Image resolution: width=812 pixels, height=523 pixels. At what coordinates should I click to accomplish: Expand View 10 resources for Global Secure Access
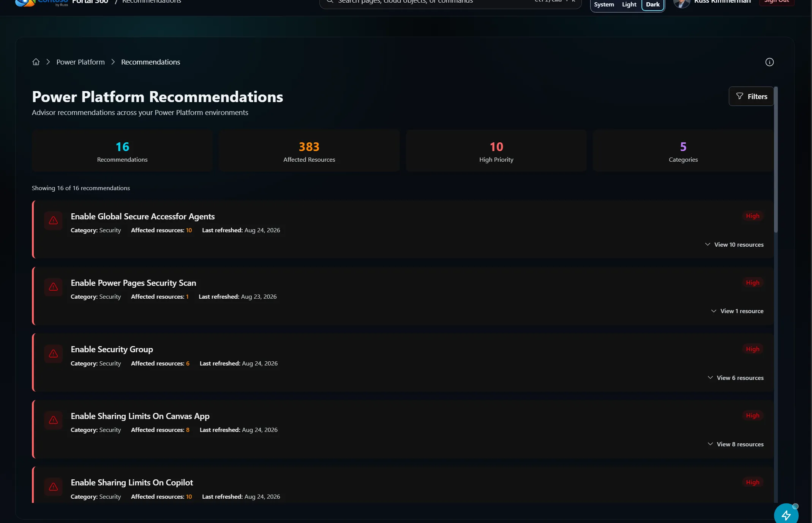734,245
